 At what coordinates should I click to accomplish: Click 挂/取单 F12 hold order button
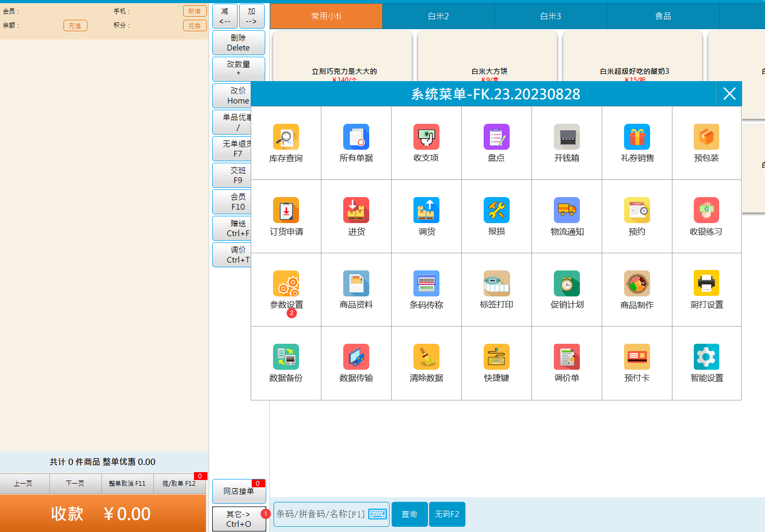coord(179,483)
